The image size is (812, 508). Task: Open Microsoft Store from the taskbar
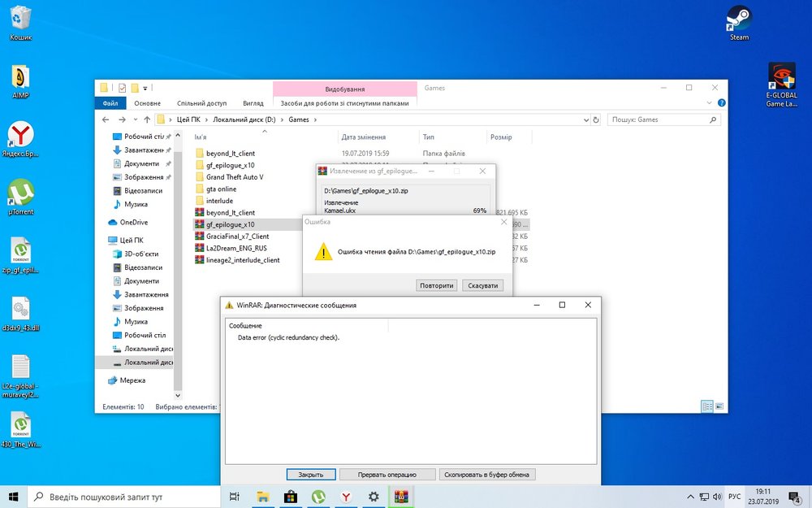(290, 496)
